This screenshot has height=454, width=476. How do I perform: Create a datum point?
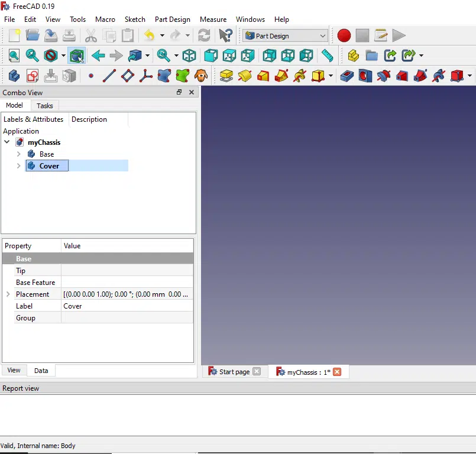91,76
